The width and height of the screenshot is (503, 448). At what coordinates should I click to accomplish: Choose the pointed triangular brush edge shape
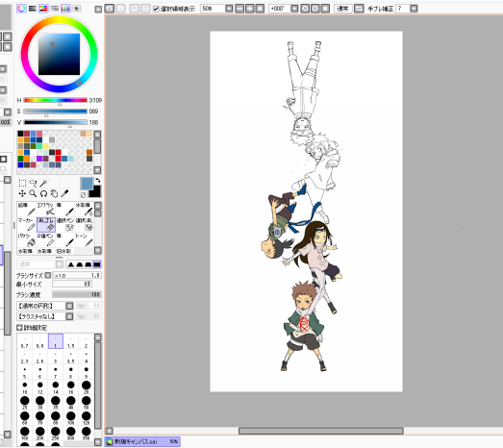click(x=71, y=264)
